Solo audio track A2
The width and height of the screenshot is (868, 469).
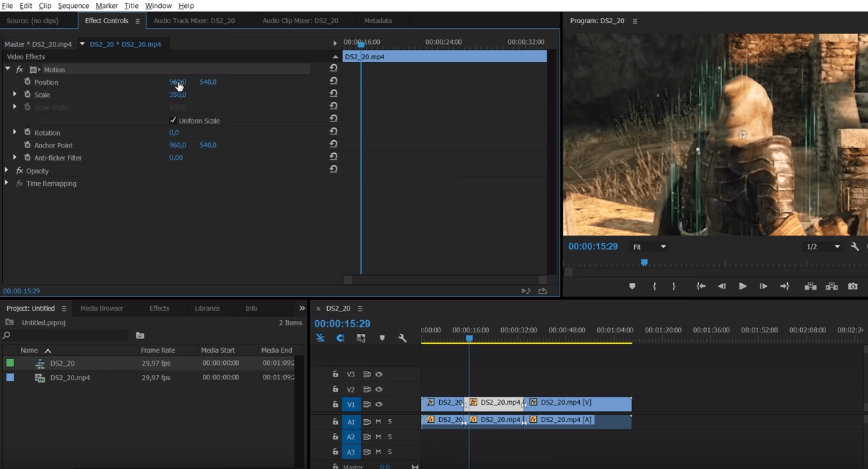(390, 436)
